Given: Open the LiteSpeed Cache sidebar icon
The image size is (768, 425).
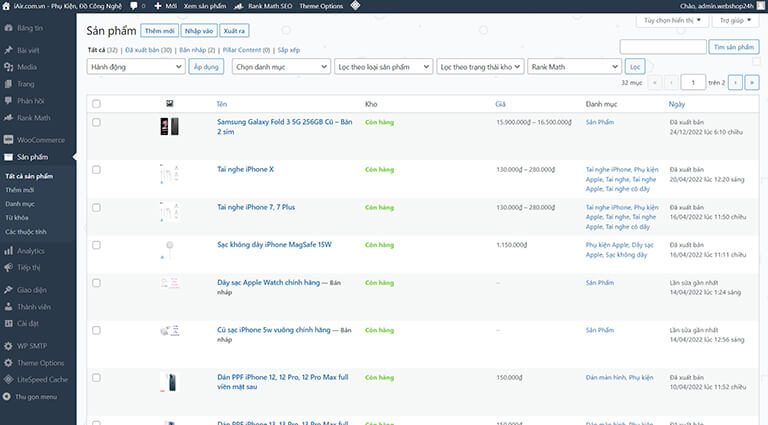Looking at the screenshot, I should [9, 380].
